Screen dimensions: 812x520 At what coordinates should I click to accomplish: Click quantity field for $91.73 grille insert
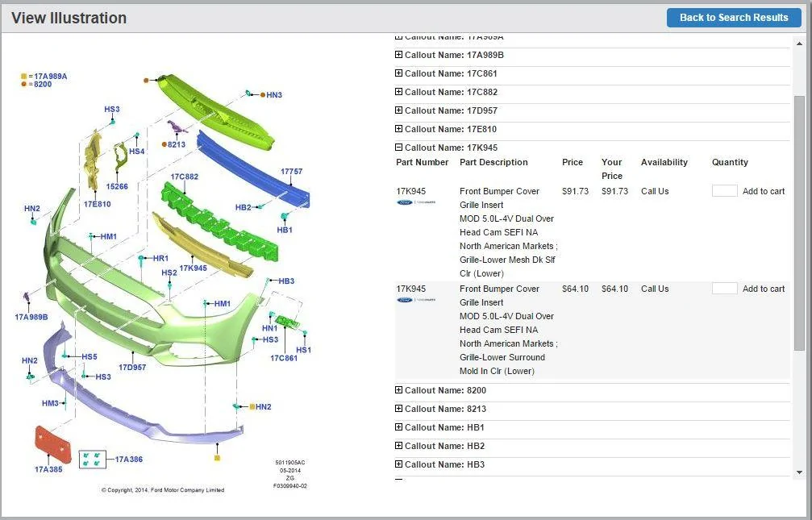pos(724,190)
